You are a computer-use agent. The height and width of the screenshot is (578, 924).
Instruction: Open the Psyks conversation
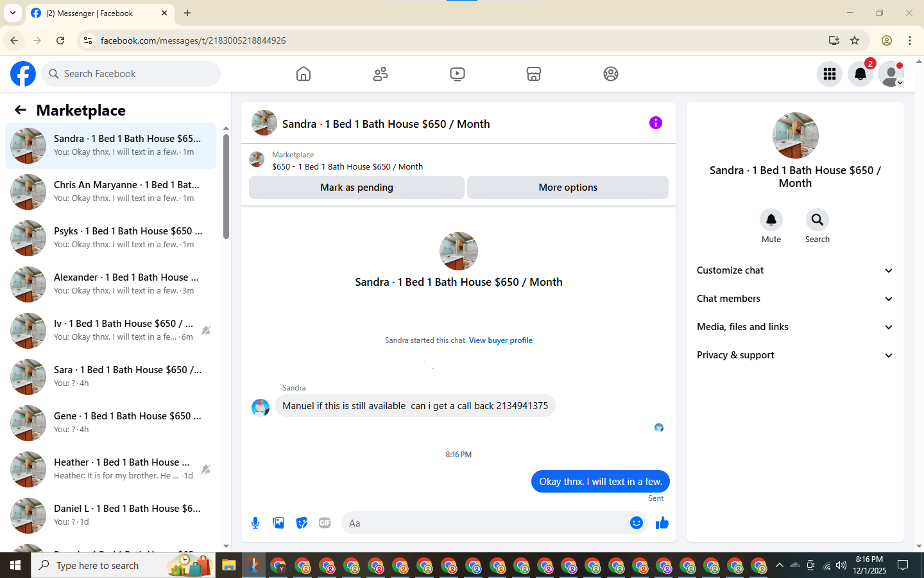(110, 238)
